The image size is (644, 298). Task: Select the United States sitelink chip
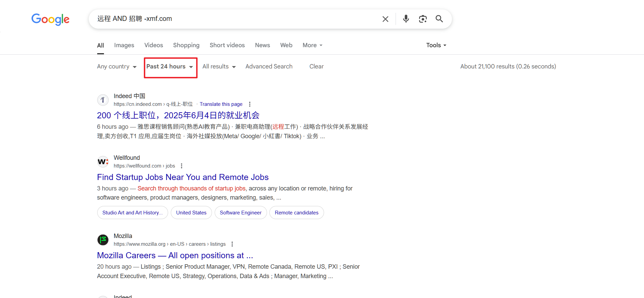pyautogui.click(x=191, y=213)
